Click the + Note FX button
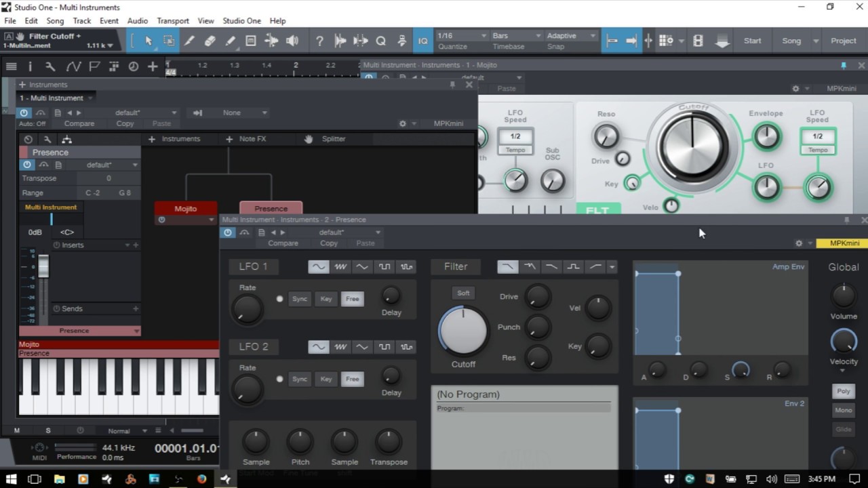 click(245, 139)
